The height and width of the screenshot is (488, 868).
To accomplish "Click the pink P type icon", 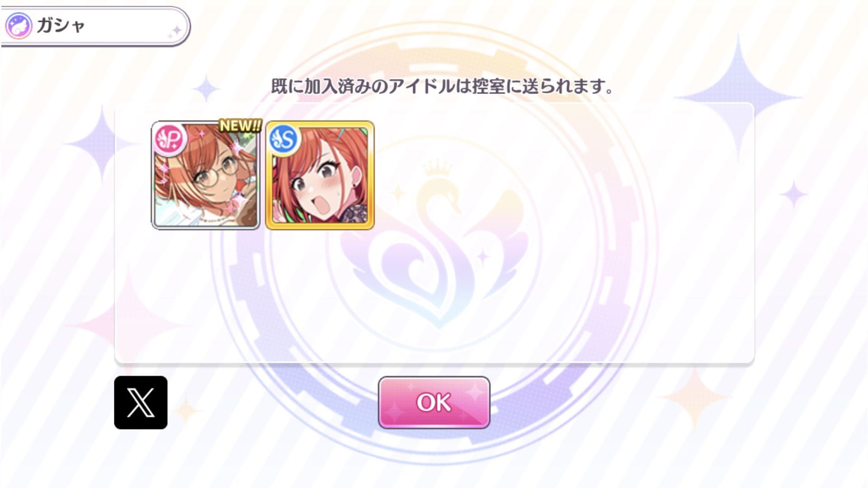I will (170, 140).
